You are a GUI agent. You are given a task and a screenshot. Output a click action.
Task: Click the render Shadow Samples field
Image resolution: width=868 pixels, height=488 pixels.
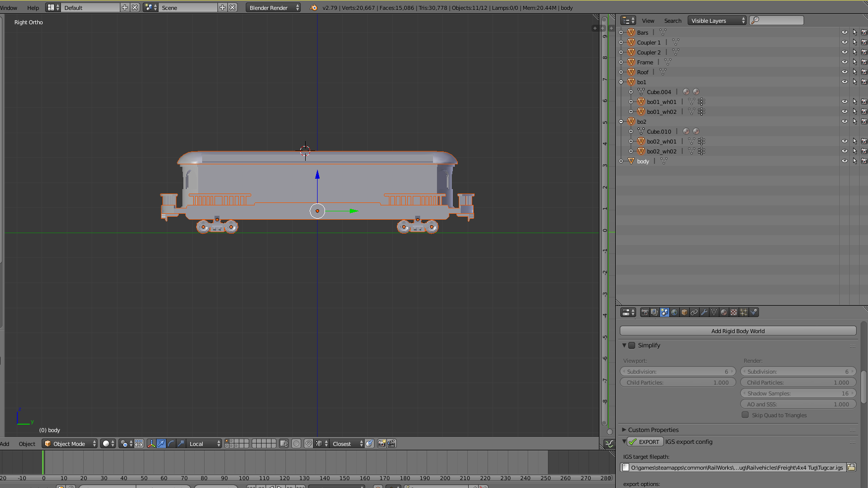[x=798, y=393]
